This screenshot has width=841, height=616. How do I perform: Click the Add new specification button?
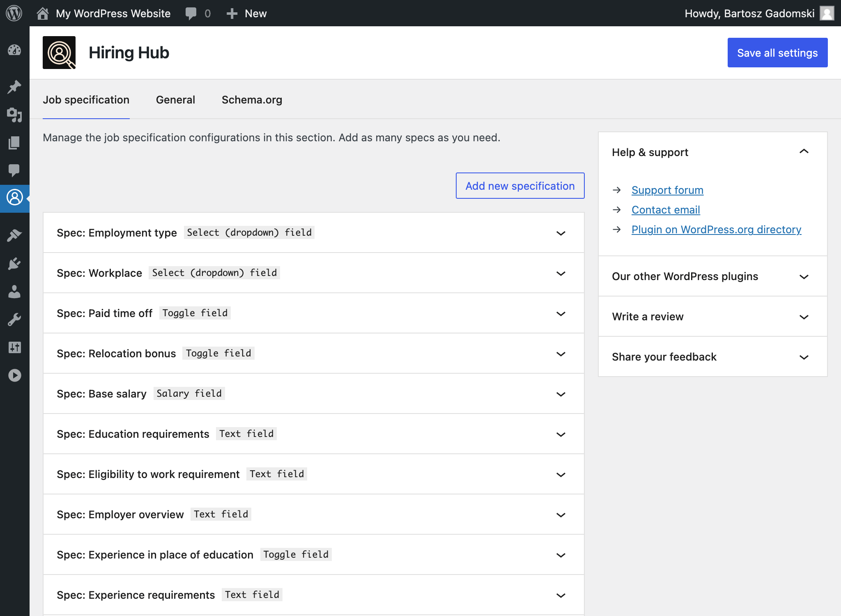pyautogui.click(x=520, y=186)
